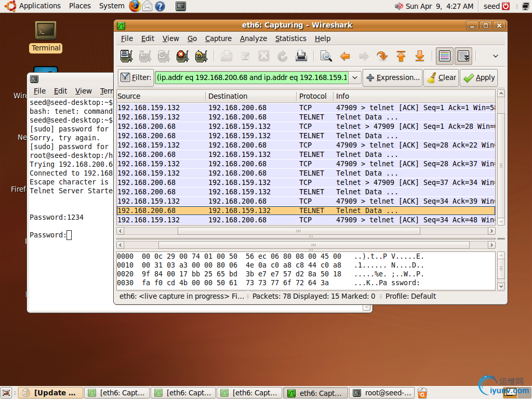
Task: Open the Statistics menu
Action: (x=290, y=38)
